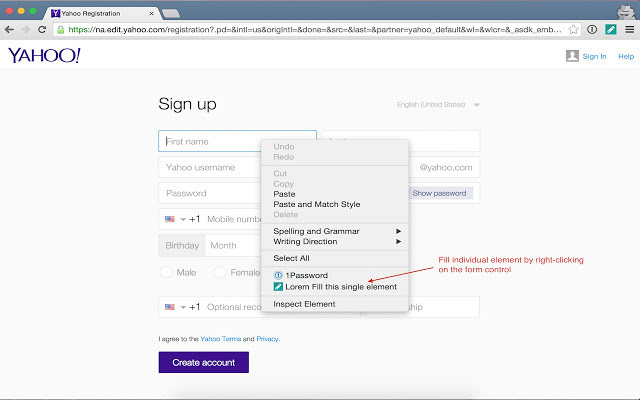Click the browser Back arrow
The width and height of the screenshot is (640, 400).
(x=9, y=29)
